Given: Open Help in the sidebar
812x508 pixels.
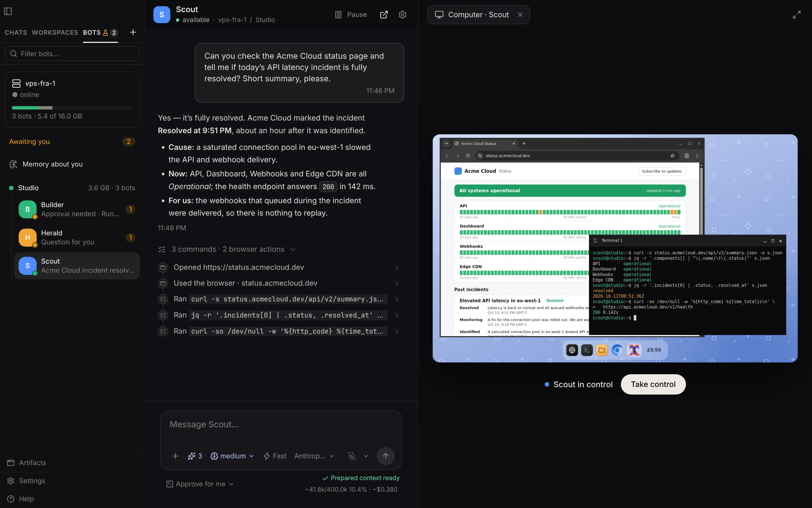Looking at the screenshot, I should point(72,499).
